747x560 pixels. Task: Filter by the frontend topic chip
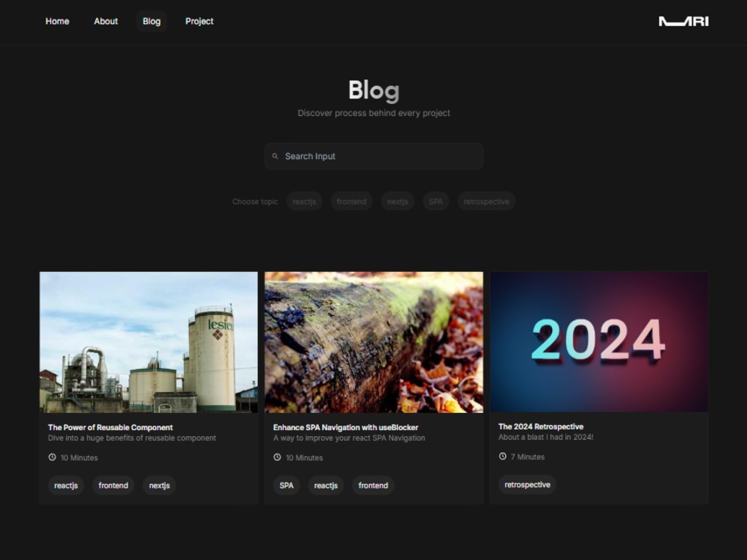coord(352,202)
